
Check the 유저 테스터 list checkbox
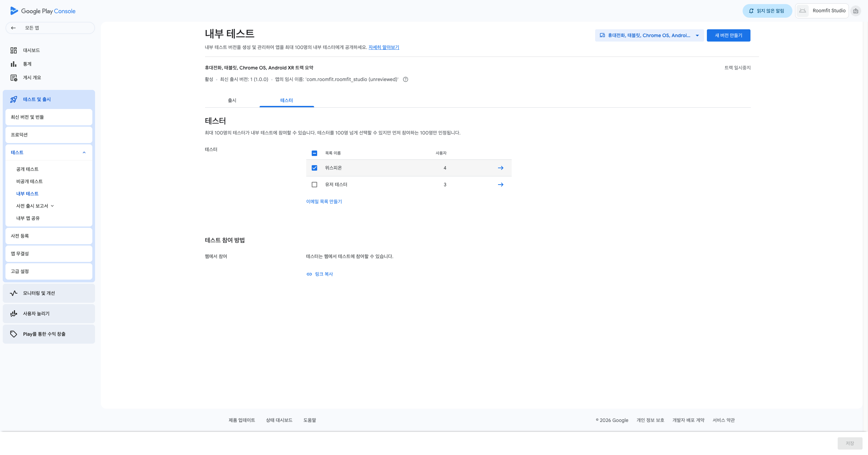[314, 185]
